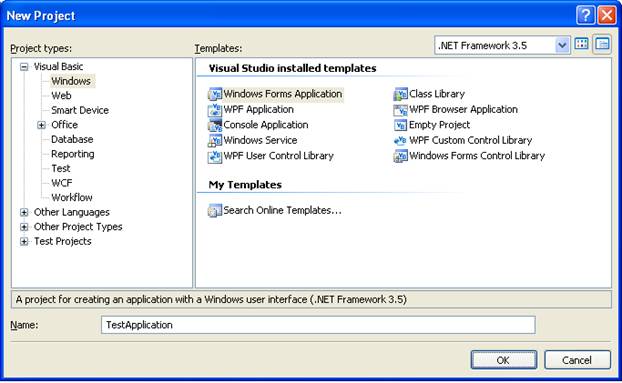Choose the Class Library template icon

click(401, 94)
